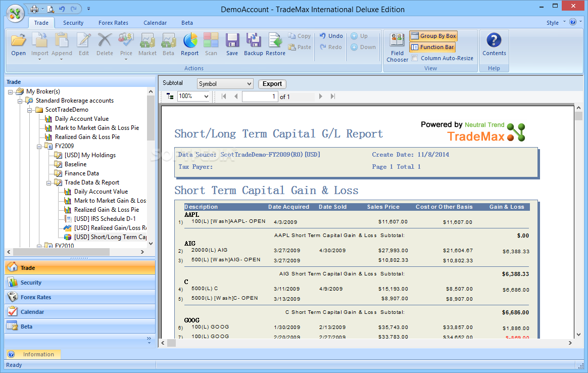The image size is (588, 373).
Task: Toggle Group By Box option
Action: pos(433,36)
